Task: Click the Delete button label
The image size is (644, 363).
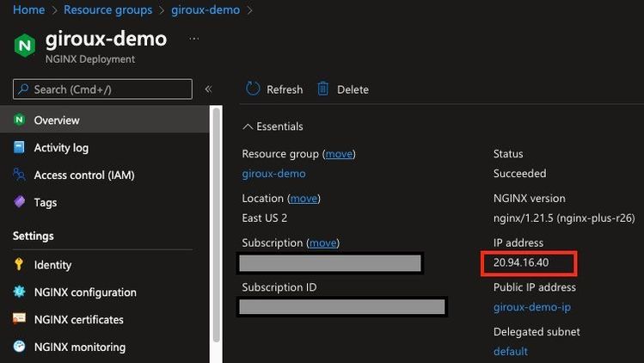Action: [353, 89]
